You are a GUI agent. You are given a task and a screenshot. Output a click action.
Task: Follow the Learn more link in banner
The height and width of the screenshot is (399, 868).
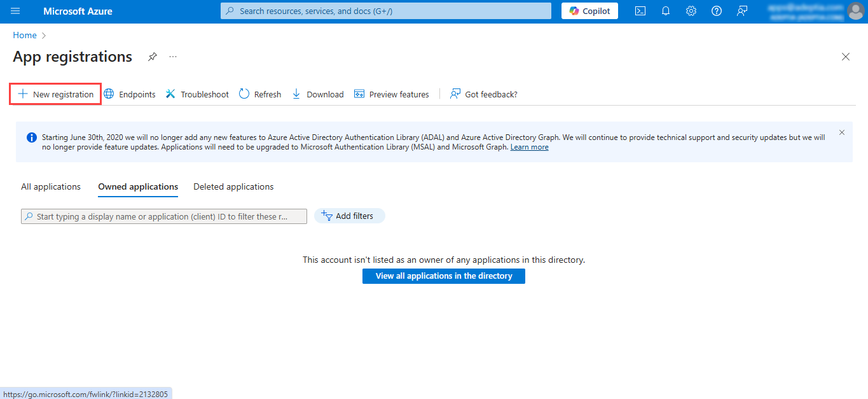(529, 147)
